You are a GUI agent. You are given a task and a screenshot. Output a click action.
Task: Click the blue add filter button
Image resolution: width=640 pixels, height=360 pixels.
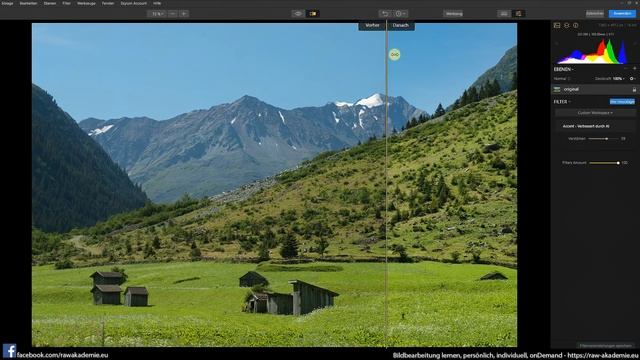[622, 102]
